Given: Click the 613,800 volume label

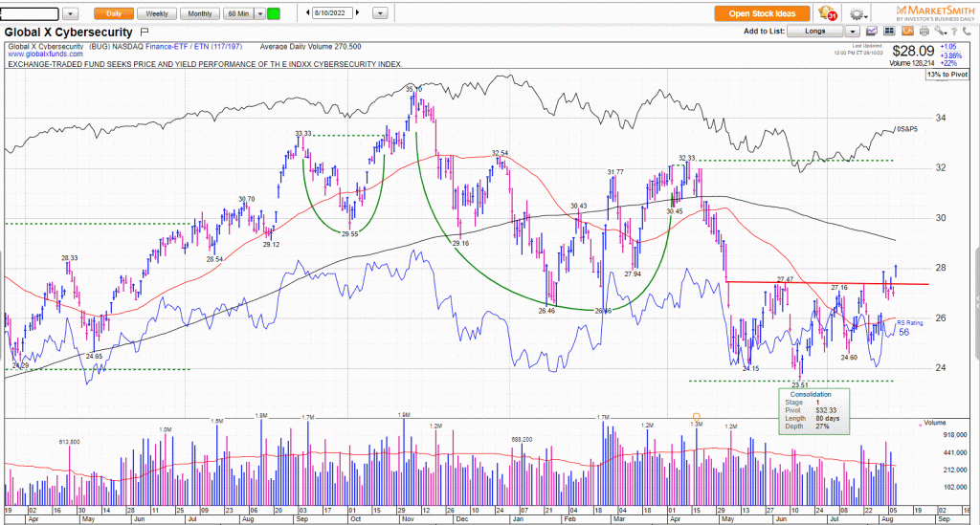Looking at the screenshot, I should [x=69, y=442].
